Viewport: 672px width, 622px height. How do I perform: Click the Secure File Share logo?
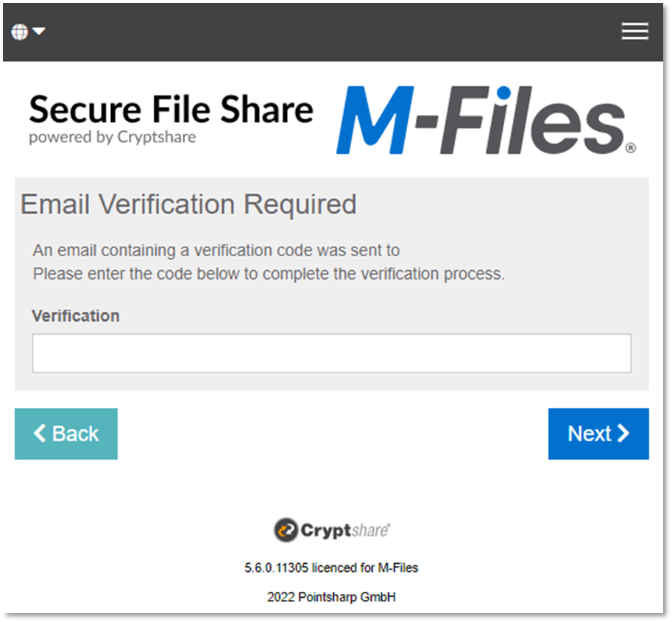click(x=171, y=110)
